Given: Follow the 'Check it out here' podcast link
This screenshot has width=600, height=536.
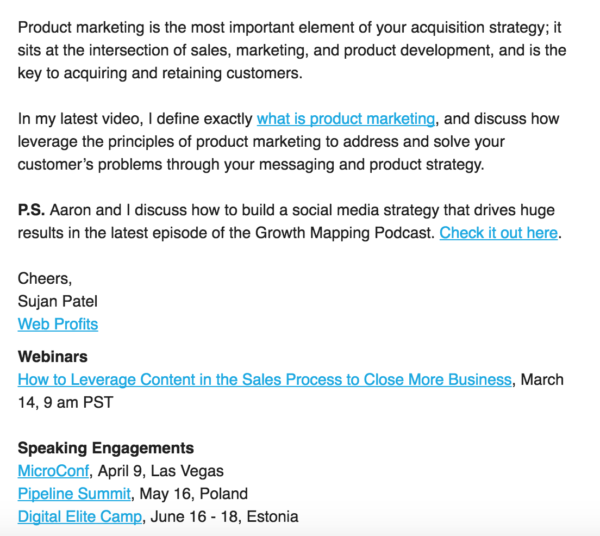Looking at the screenshot, I should [498, 233].
